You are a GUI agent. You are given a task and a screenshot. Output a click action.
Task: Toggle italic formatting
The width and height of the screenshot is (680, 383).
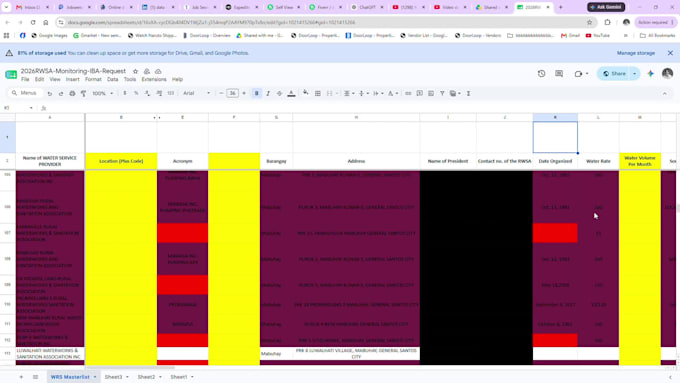tap(268, 93)
